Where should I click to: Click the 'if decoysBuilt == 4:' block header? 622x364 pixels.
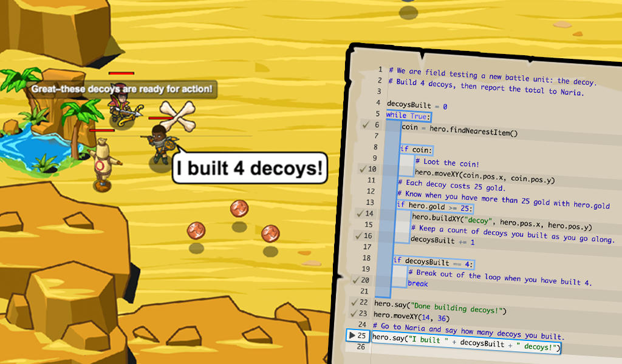click(x=433, y=263)
